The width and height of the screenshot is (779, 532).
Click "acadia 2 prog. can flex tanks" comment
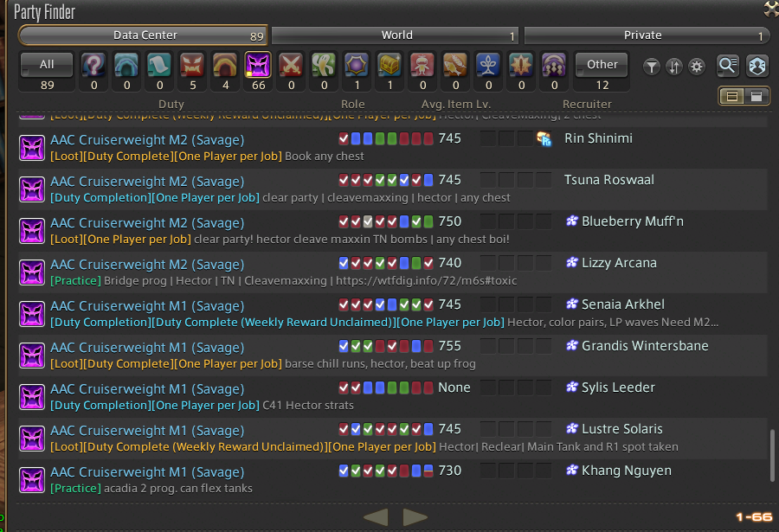tap(177, 488)
